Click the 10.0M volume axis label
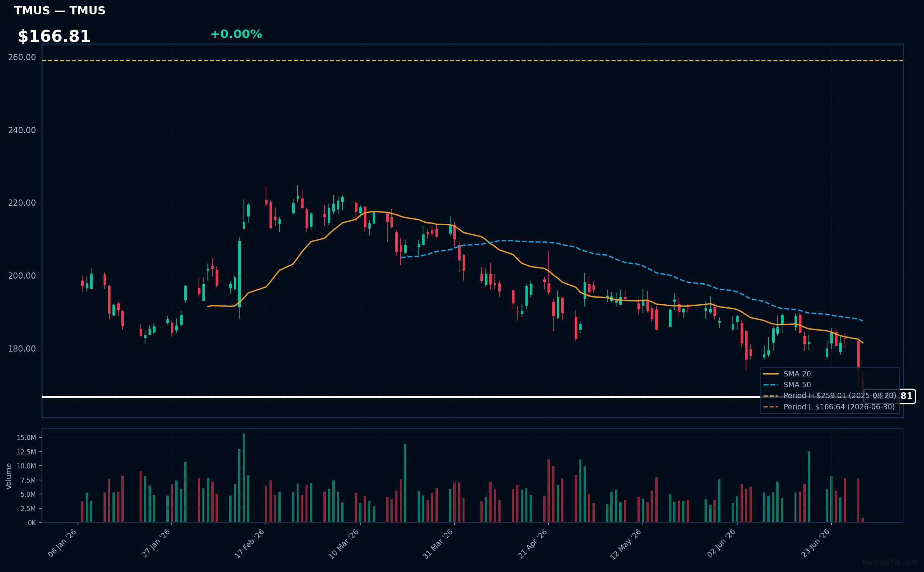This screenshot has height=572, width=924. [x=26, y=466]
